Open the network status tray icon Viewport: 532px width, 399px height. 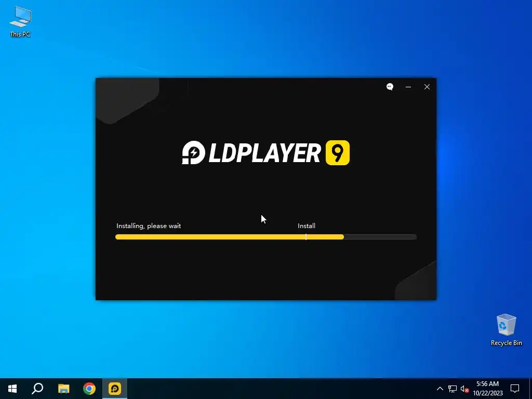[453, 389]
